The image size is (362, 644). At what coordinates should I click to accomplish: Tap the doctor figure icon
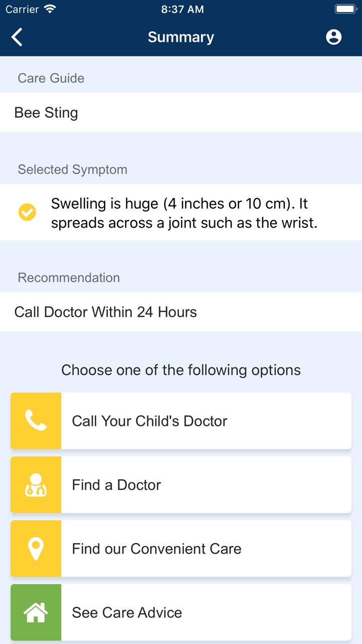tap(36, 485)
